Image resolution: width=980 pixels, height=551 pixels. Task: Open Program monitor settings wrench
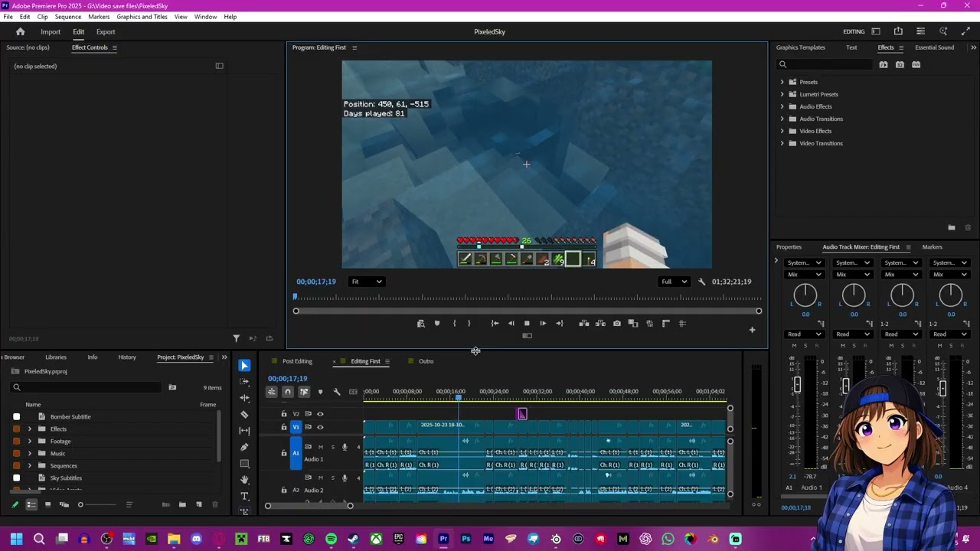701,282
